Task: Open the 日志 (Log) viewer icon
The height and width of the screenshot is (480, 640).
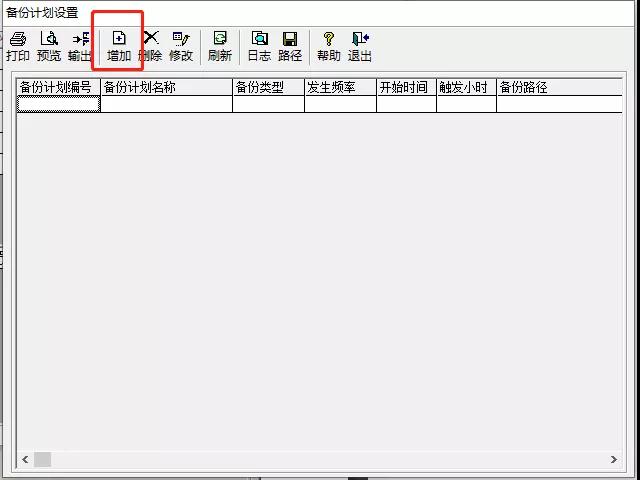Action: pos(259,46)
